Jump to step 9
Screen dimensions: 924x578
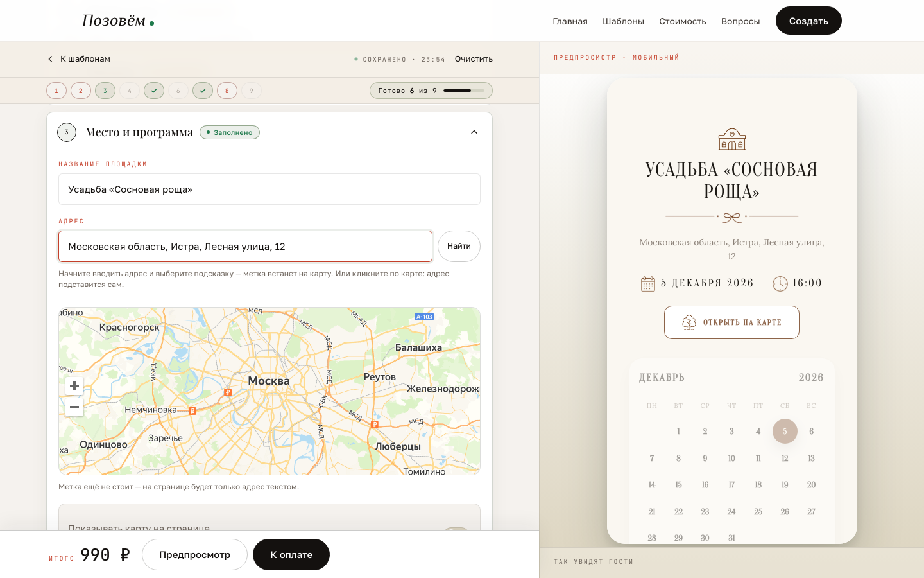pos(252,91)
